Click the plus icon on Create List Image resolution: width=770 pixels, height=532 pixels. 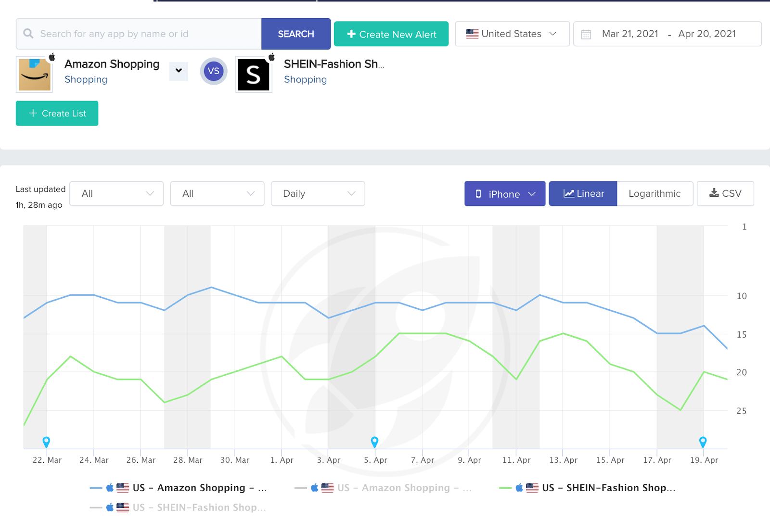[33, 113]
